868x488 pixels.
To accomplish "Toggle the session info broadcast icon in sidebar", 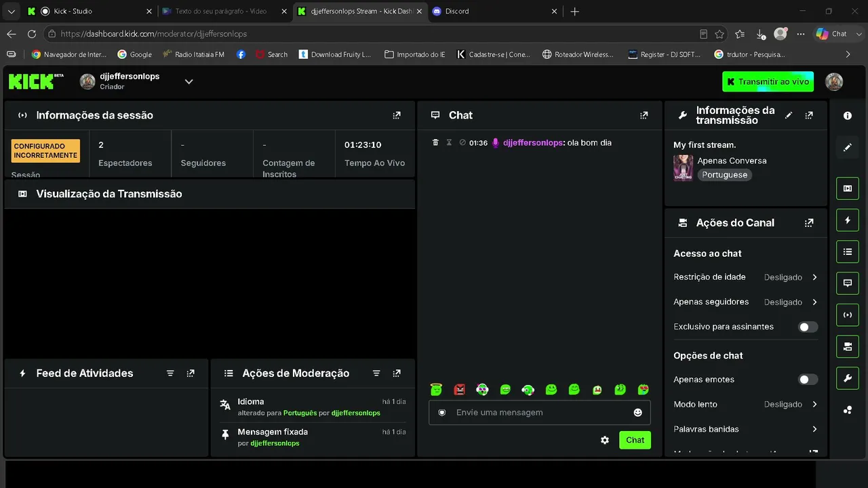I will [847, 314].
